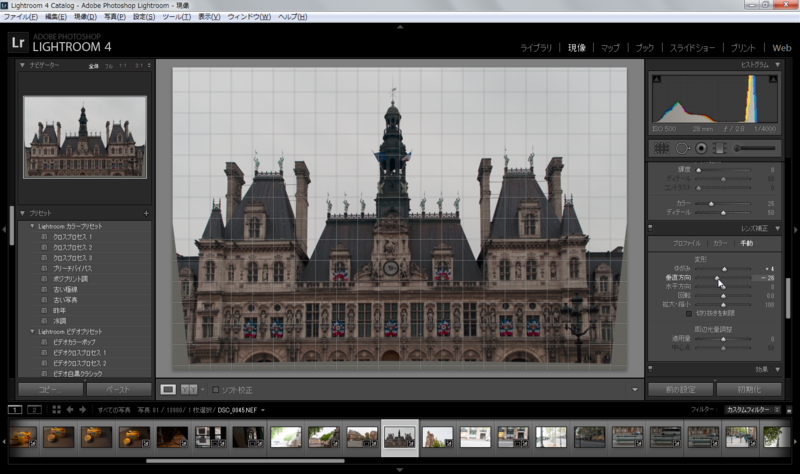800x474 pixels.
Task: Enable the ソフト校正 soft proofing checkbox
Action: pyautogui.click(x=215, y=390)
